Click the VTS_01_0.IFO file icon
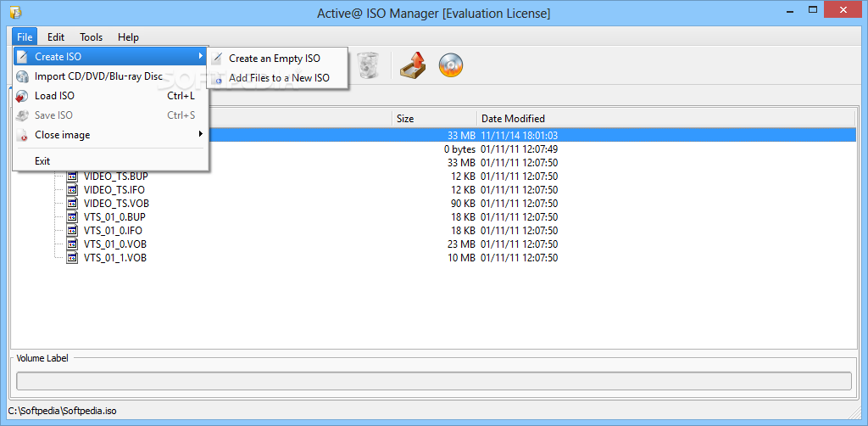The height and width of the screenshot is (426, 868). pyautogui.click(x=73, y=231)
